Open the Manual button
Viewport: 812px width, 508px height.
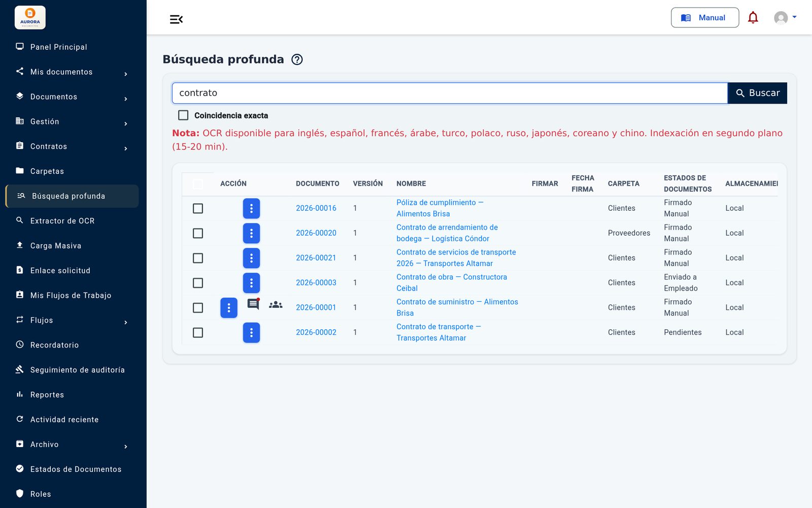[705, 18]
